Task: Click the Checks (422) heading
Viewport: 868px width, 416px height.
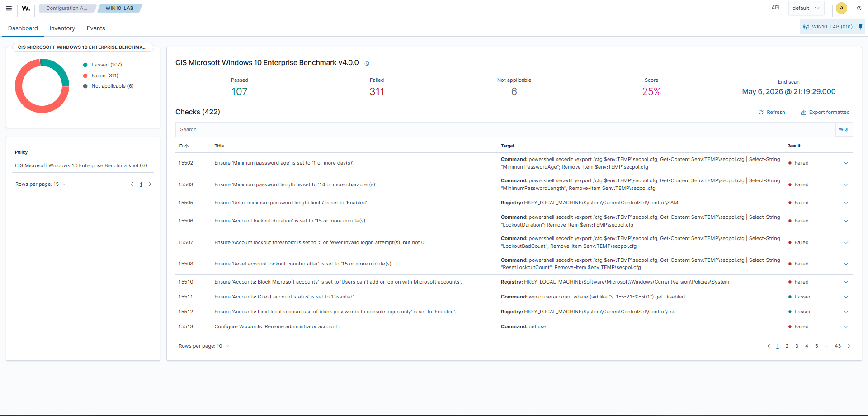Action: point(198,112)
